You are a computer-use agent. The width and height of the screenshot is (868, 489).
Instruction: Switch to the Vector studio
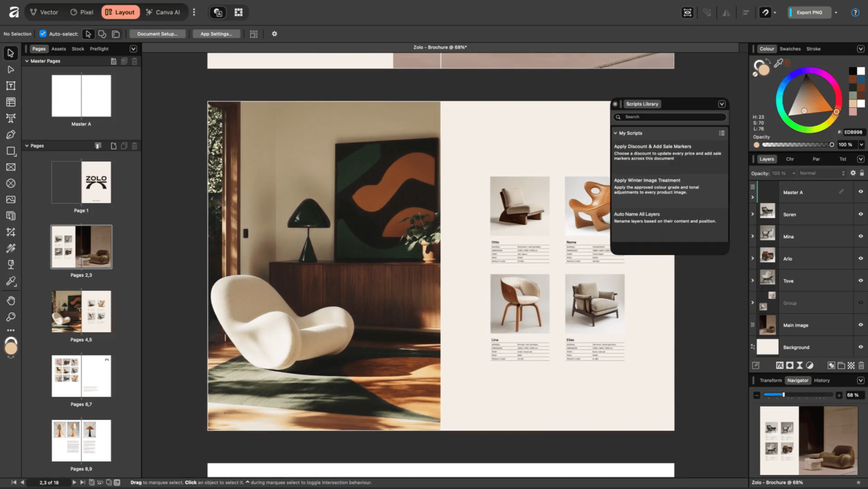coord(44,12)
